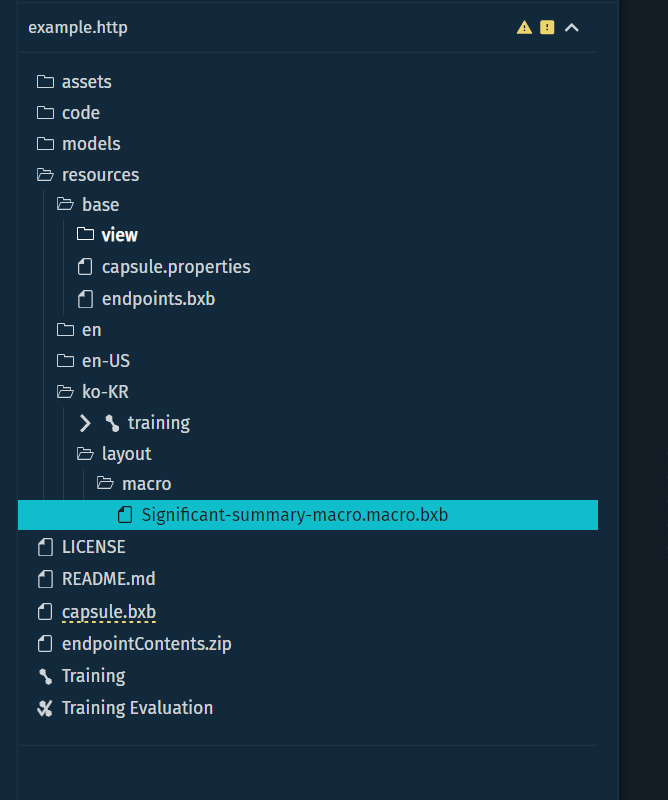Viewport: 668px width, 800px height.
Task: Click the Training wrench icon at root
Action: click(45, 677)
